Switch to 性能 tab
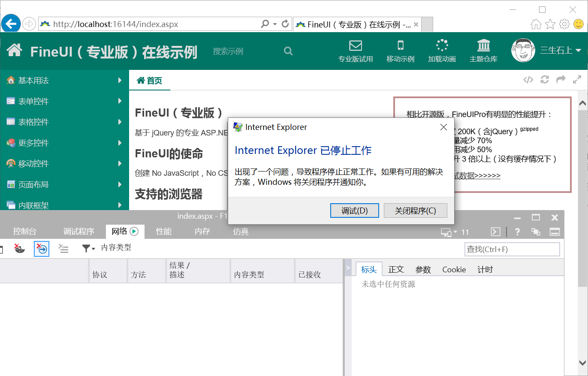Image resolution: width=588 pixels, height=376 pixels. tap(164, 232)
